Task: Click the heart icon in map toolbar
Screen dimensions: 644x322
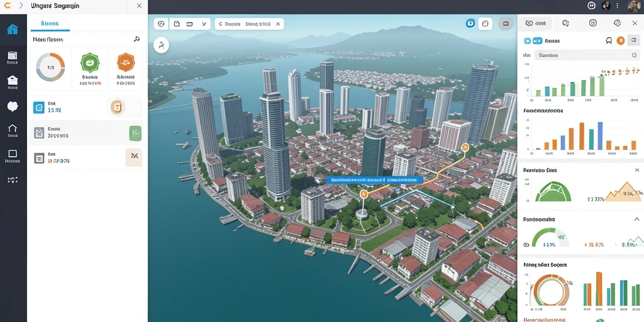Action: coord(161,24)
